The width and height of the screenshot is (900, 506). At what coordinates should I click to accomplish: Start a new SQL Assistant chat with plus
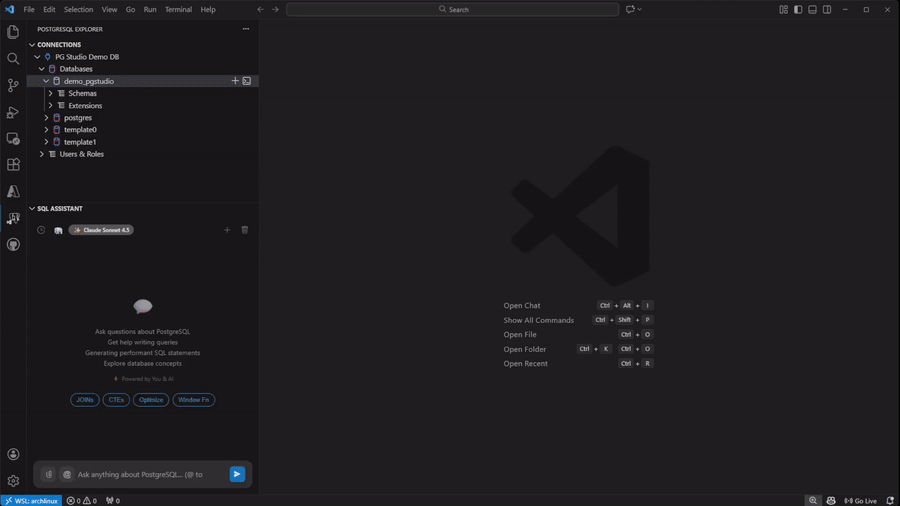[x=227, y=230]
